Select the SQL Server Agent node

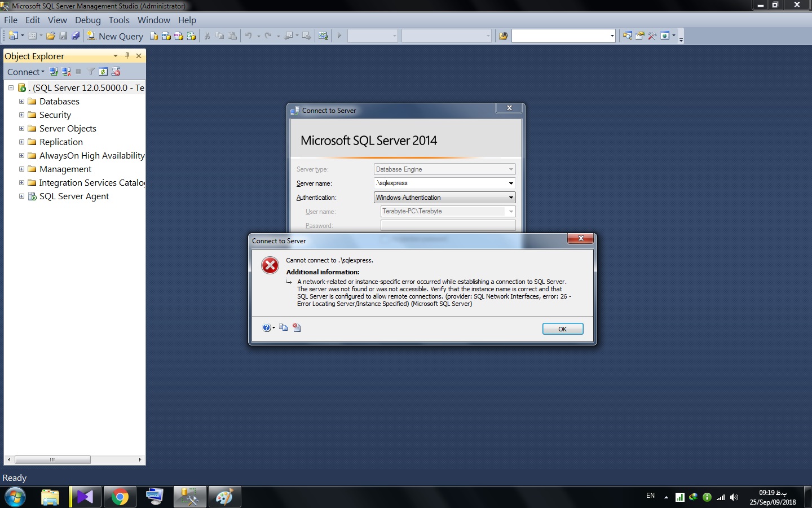tap(74, 196)
